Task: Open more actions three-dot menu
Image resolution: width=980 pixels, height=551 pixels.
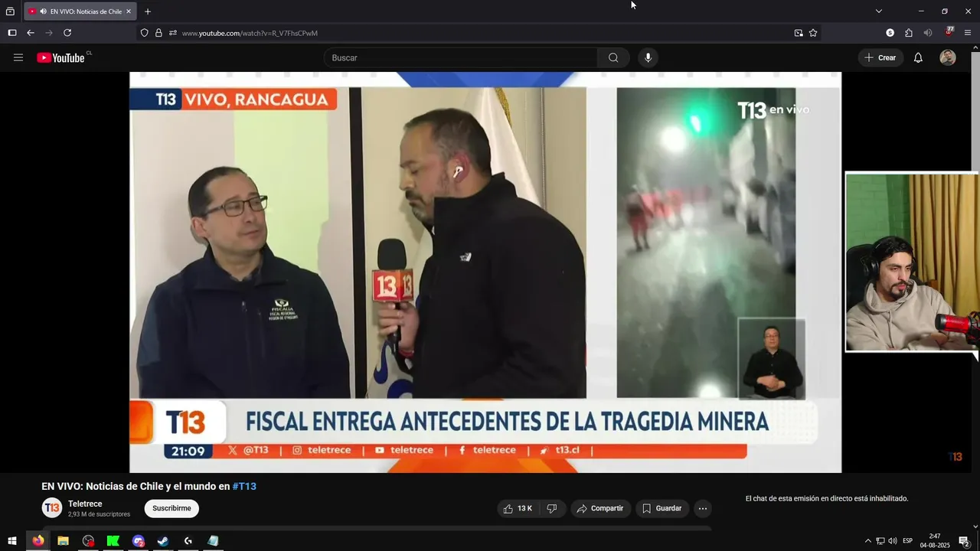Action: 703,508
